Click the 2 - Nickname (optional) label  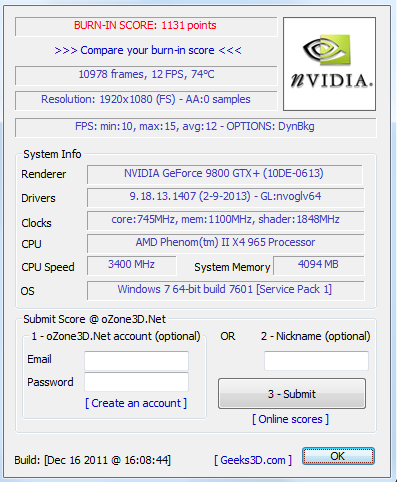click(x=315, y=336)
